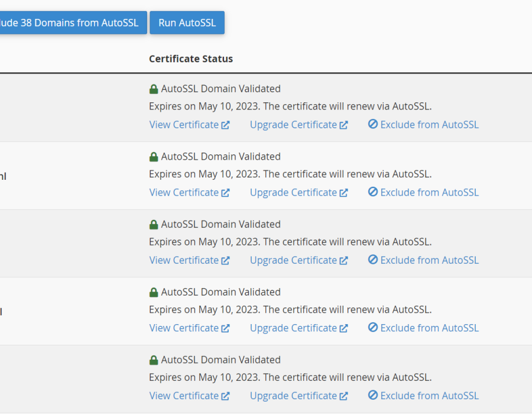The width and height of the screenshot is (532, 414).
Task: Select Exclude from AutoSSL link in fifth row
Action: pos(423,396)
